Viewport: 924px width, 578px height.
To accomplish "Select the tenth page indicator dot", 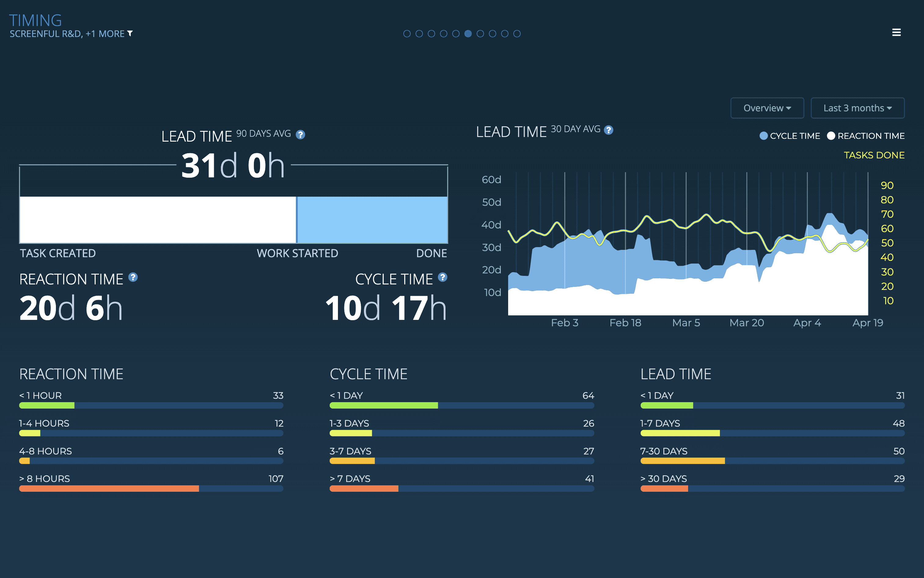I will coord(517,34).
